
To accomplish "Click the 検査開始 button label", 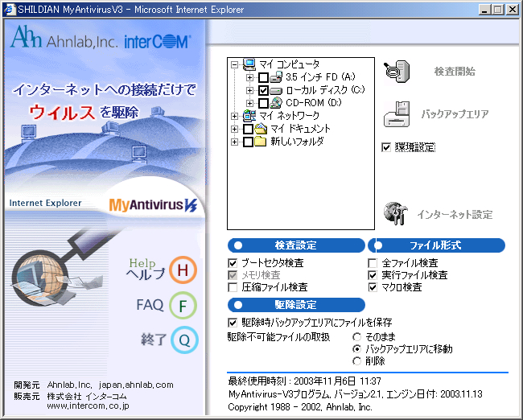I will point(455,72).
